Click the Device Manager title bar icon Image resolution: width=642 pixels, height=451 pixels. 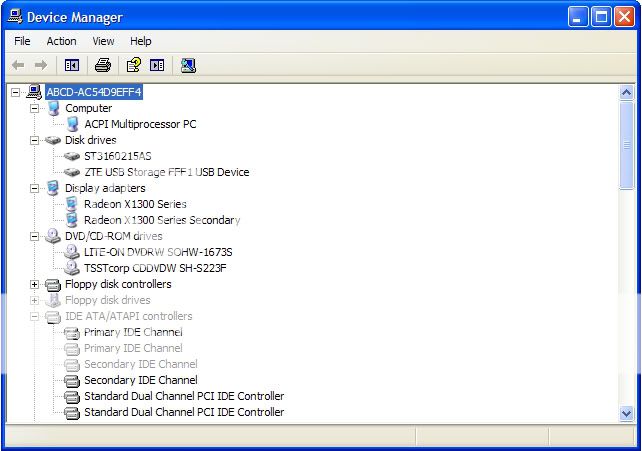(x=15, y=16)
